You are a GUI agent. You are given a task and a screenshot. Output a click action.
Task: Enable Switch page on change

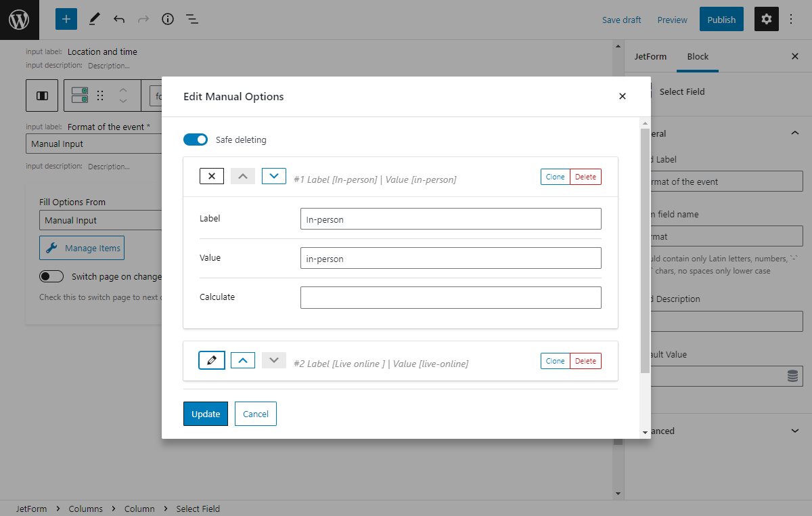51,276
